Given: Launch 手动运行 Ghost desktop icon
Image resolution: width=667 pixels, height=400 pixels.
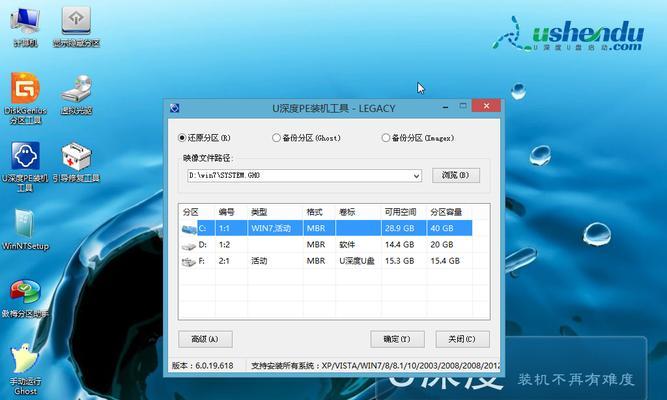Looking at the screenshot, I should [26, 369].
